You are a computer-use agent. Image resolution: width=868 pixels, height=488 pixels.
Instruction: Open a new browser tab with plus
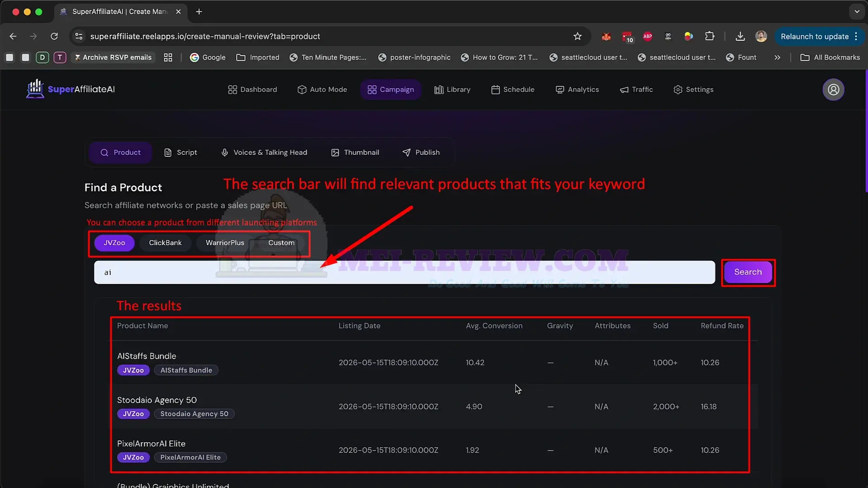click(199, 12)
